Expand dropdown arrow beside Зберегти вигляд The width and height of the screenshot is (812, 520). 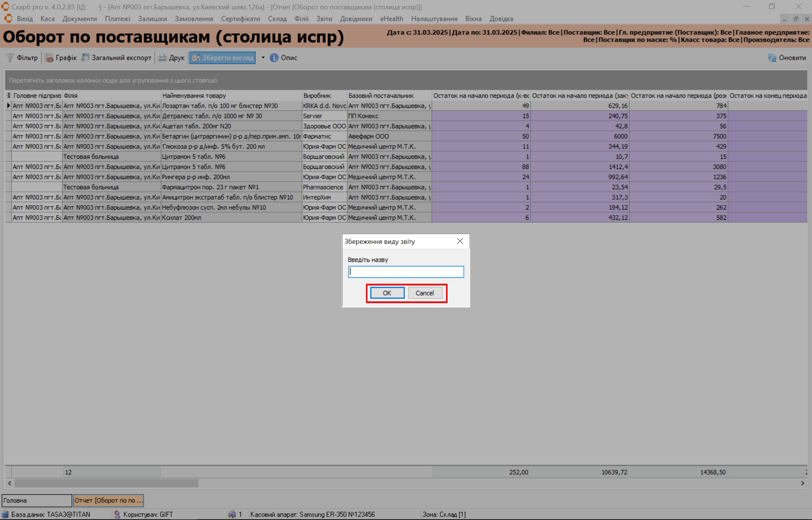[x=263, y=58]
